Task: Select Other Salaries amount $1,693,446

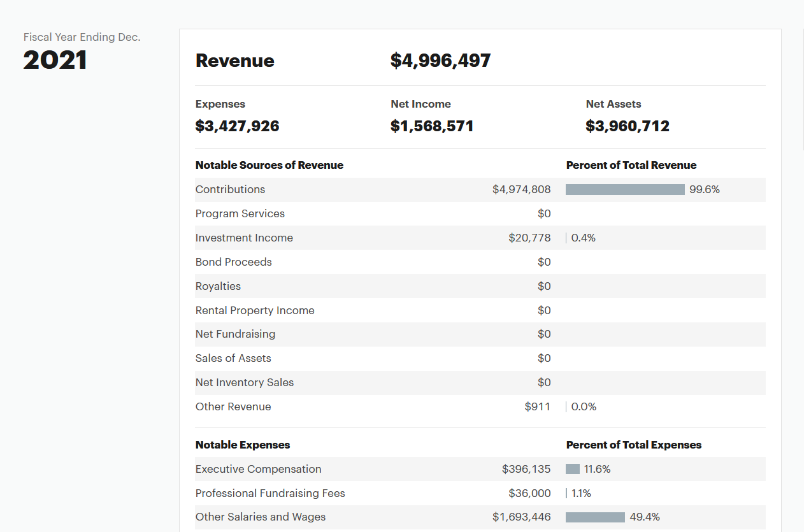Action: pos(522,517)
